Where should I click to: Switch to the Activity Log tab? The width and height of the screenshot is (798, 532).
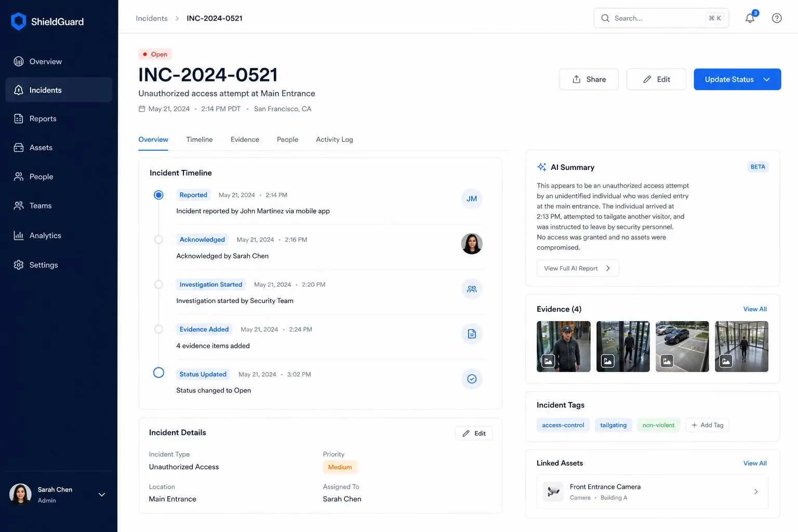[334, 139]
